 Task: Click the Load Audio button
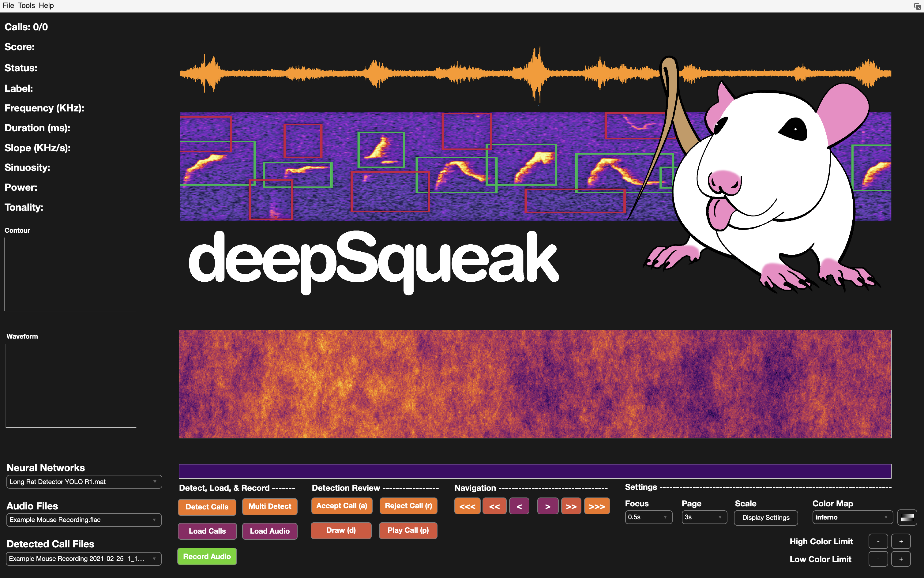click(x=270, y=531)
